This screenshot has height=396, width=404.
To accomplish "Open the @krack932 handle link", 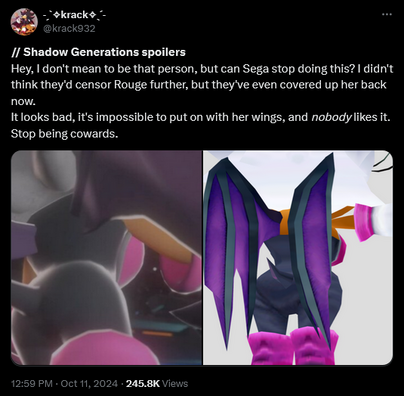I will click(x=69, y=28).
